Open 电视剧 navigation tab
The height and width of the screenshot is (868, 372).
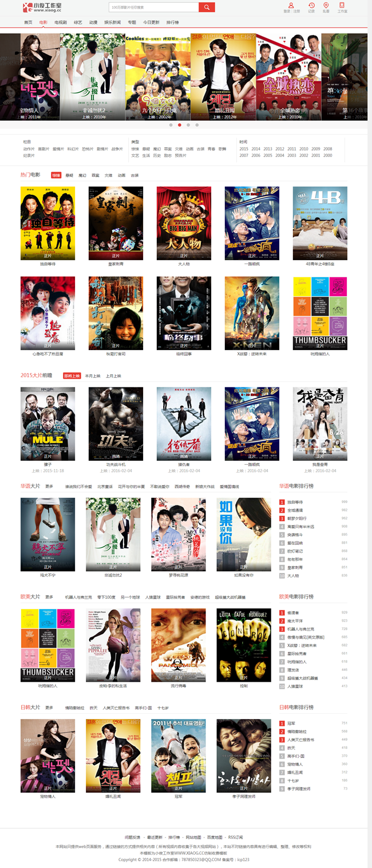coord(60,22)
